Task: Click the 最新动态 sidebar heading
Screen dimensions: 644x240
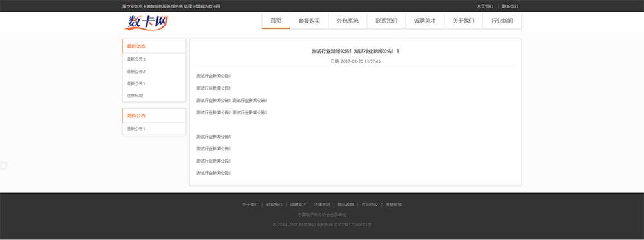Action: (x=136, y=46)
